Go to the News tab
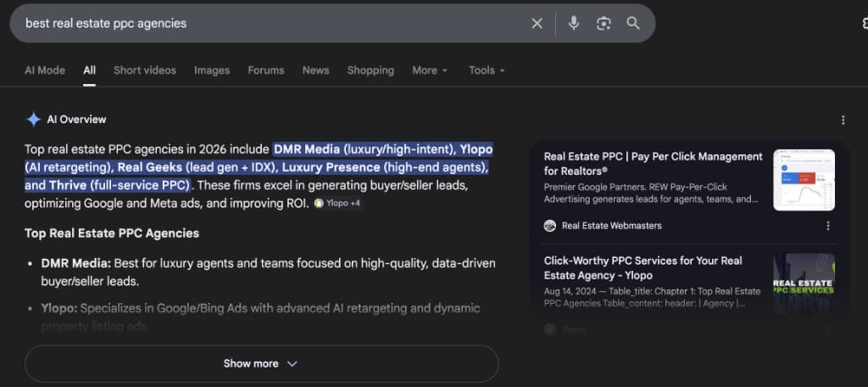The width and height of the screenshot is (868, 387). click(x=315, y=70)
